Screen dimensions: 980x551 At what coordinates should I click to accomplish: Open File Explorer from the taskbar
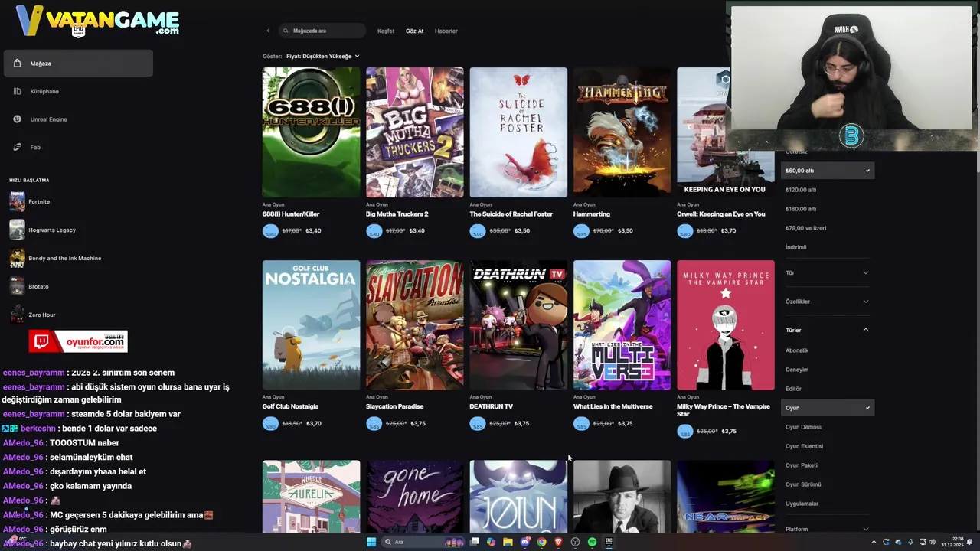(508, 542)
